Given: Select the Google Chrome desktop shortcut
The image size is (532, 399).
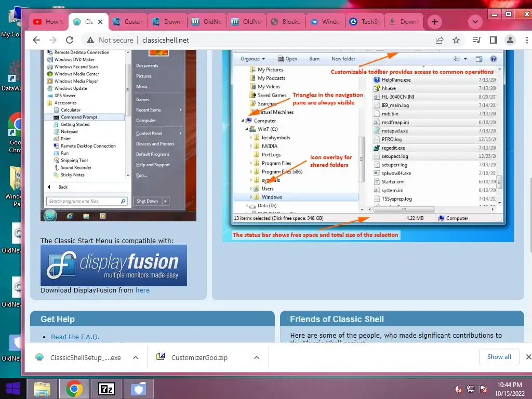Looking at the screenshot, I should point(14,132).
